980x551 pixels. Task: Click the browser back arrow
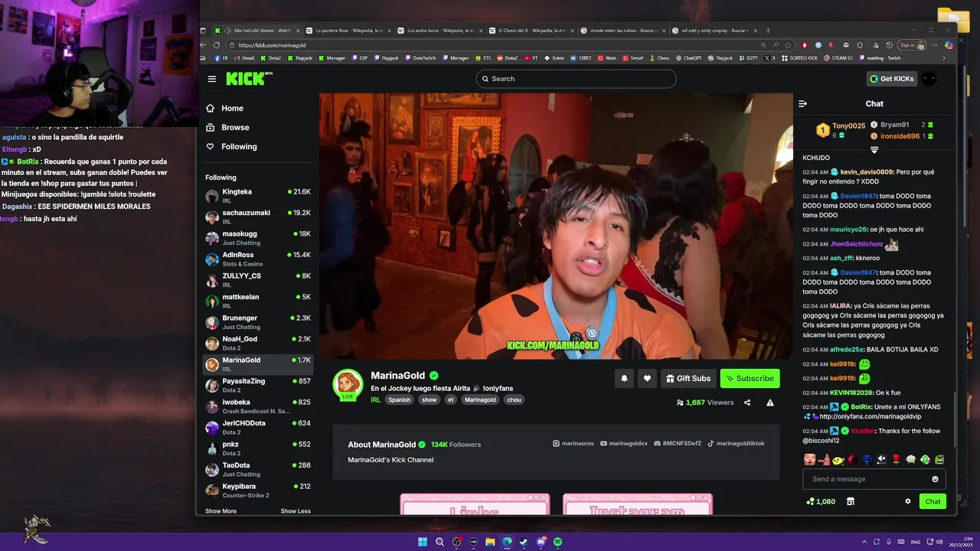coord(203,45)
